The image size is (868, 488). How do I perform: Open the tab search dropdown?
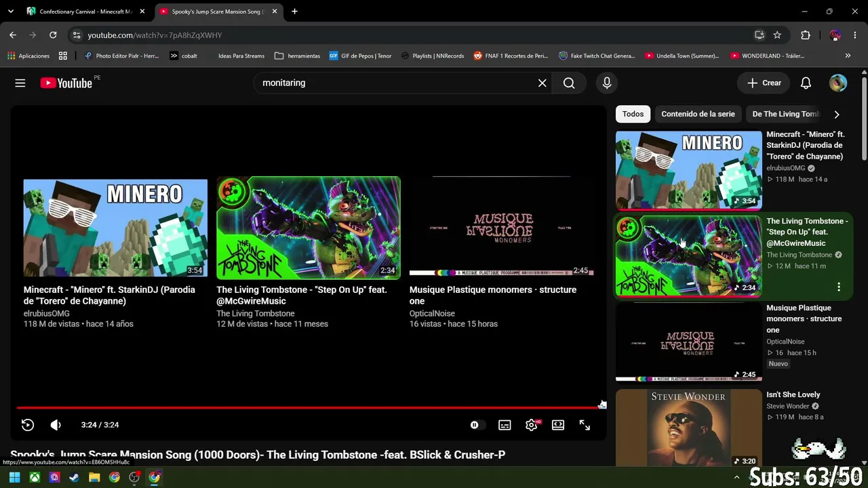click(10, 12)
